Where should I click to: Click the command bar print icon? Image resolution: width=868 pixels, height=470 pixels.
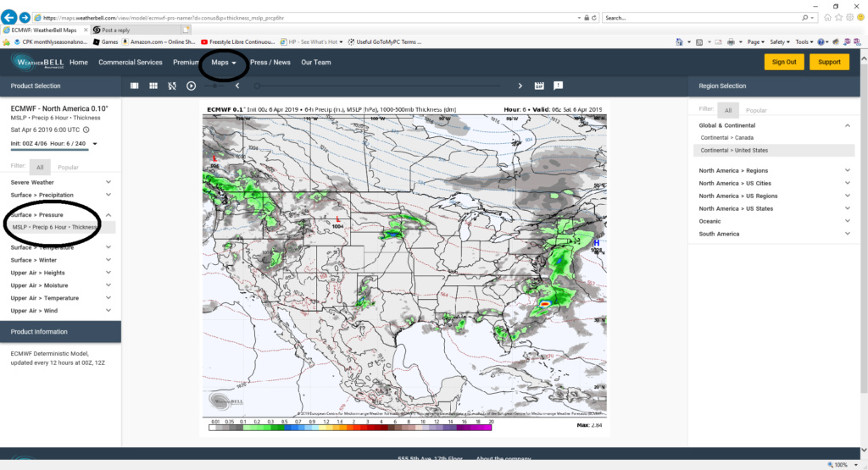pyautogui.click(x=731, y=42)
